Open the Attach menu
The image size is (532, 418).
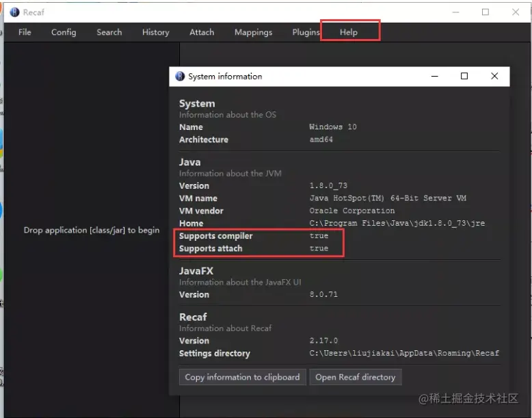click(x=202, y=32)
